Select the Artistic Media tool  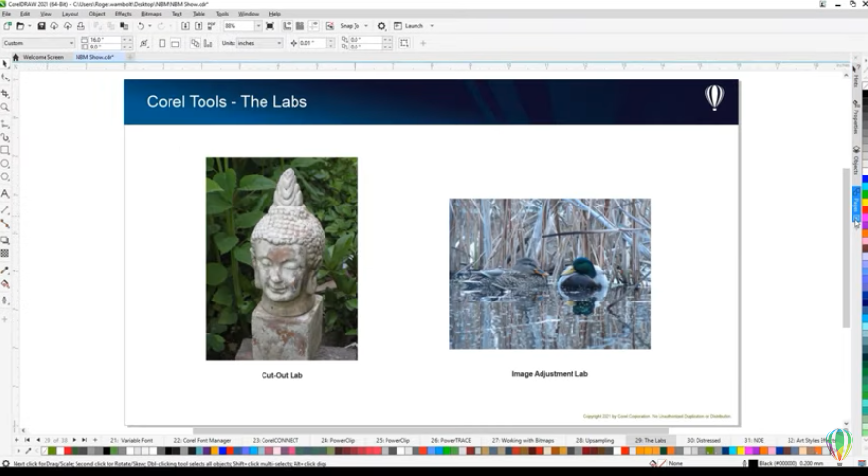coord(5,137)
